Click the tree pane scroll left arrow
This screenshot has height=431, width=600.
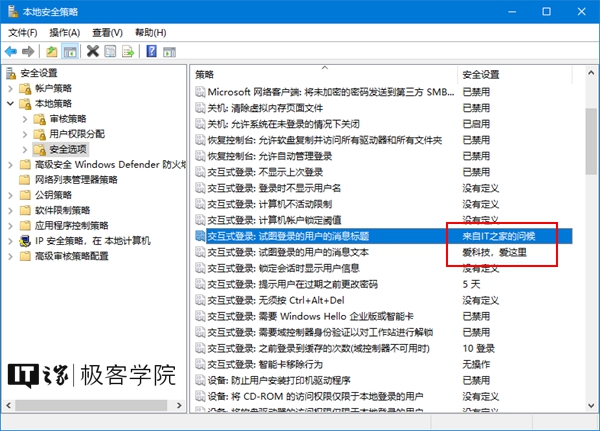(x=8, y=405)
